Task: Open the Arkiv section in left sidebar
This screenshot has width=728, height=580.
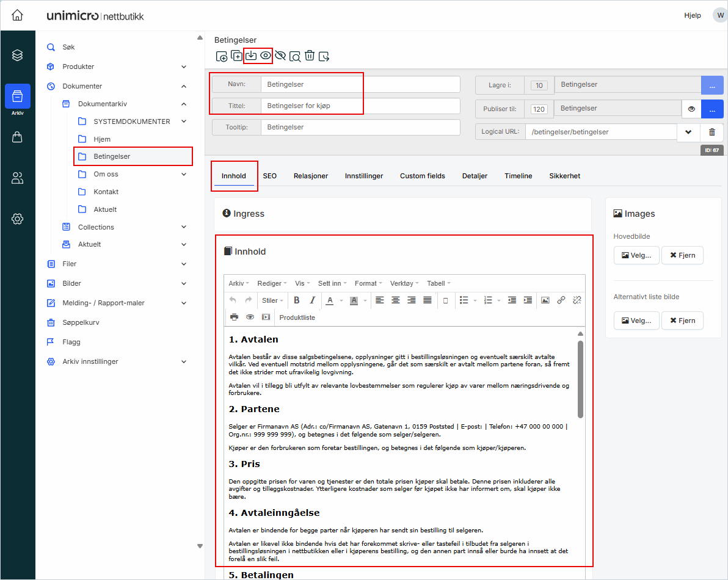Action: (x=18, y=97)
